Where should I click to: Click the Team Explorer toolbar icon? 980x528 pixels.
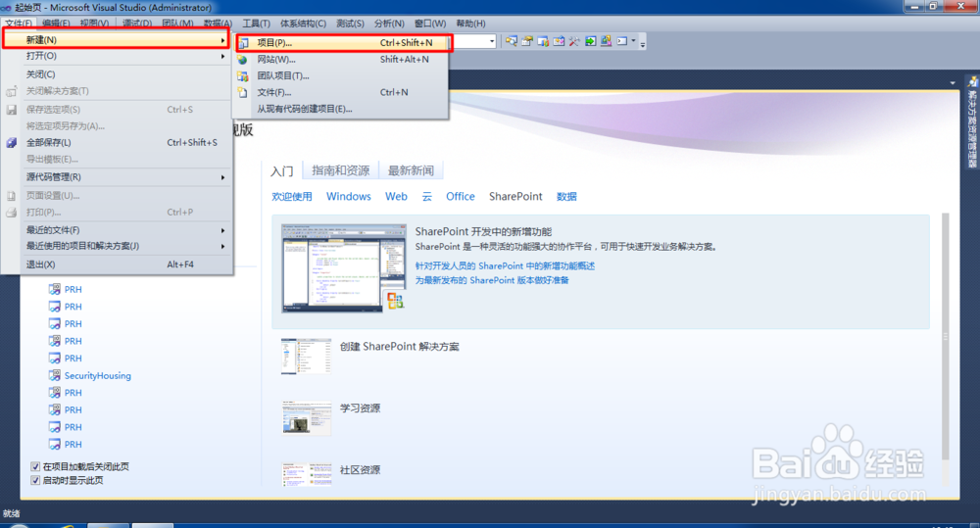(559, 41)
